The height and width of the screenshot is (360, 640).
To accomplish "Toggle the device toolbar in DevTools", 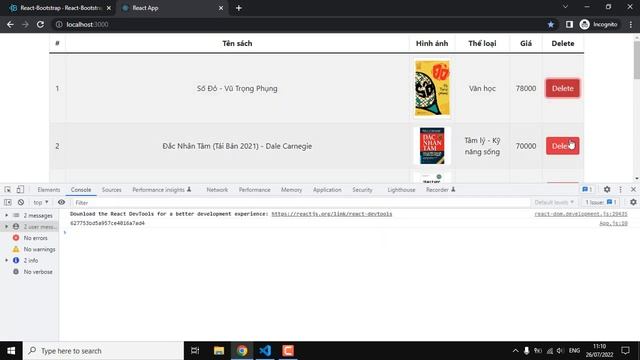I will pos(20,189).
